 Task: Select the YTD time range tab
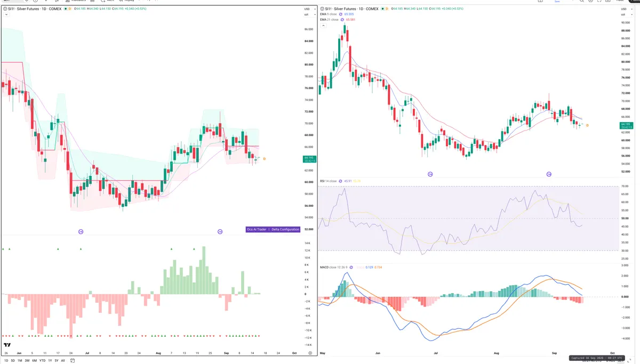(42, 361)
